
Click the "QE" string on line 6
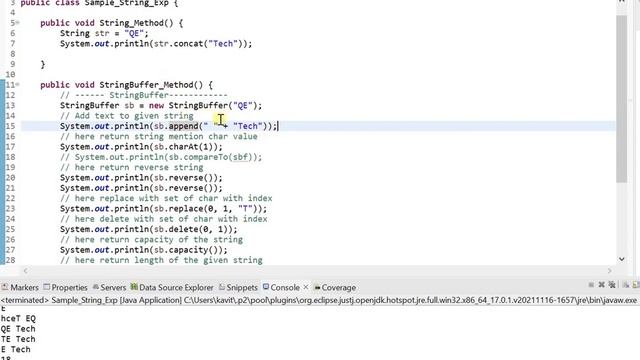tap(134, 33)
